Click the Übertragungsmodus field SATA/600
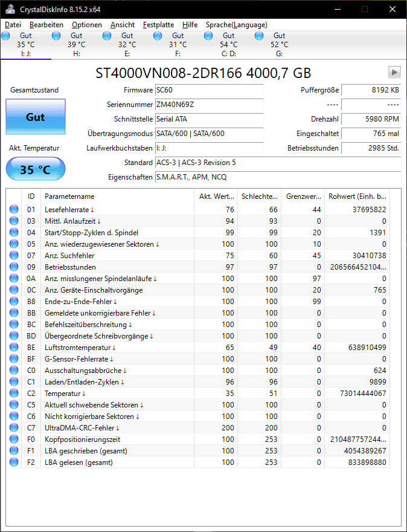This screenshot has width=407, height=532. [209, 134]
